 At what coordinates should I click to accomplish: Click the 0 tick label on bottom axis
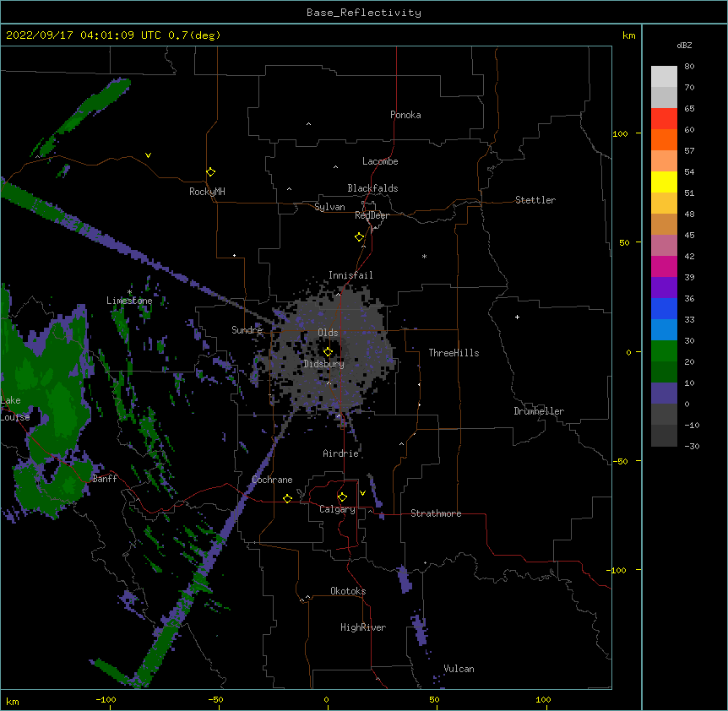[x=326, y=700]
